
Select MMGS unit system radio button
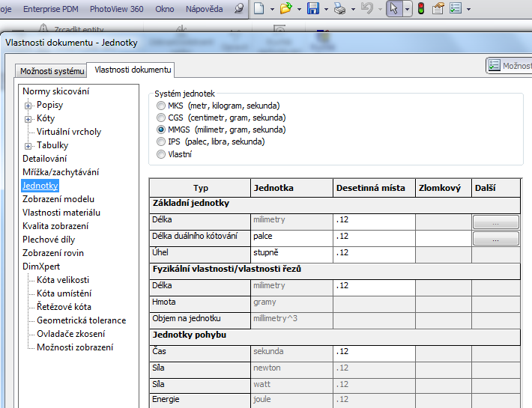[161, 130]
